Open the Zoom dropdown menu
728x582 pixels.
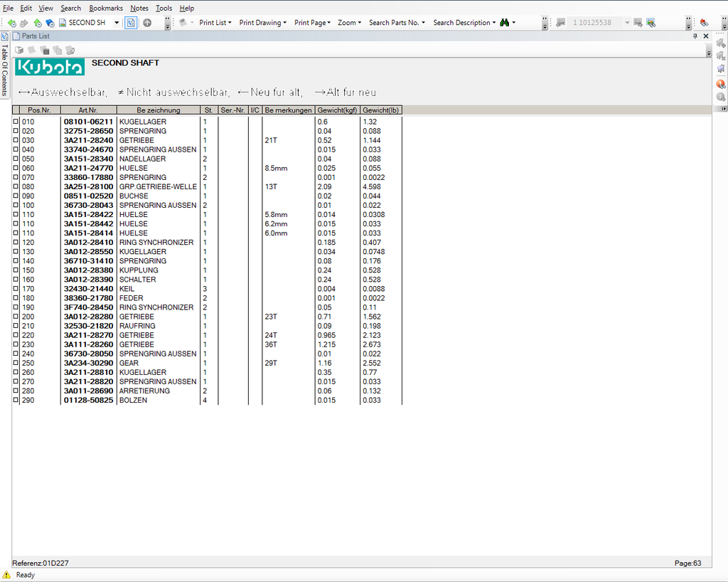tap(349, 23)
